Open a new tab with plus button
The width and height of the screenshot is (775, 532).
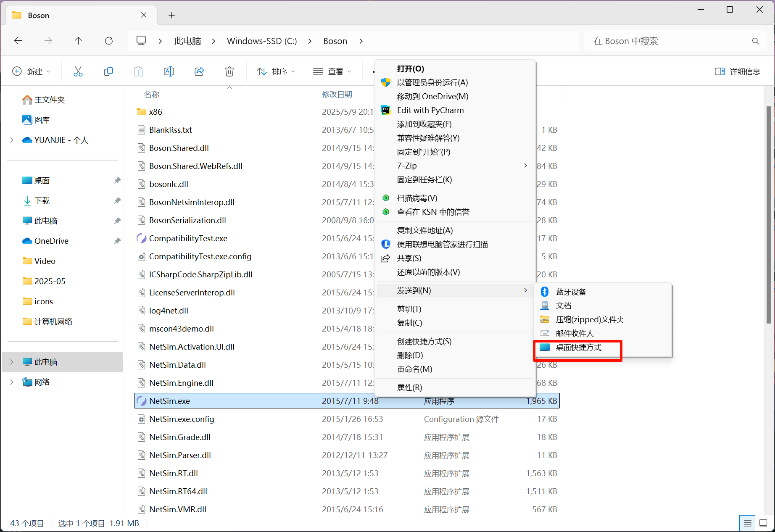coord(171,15)
